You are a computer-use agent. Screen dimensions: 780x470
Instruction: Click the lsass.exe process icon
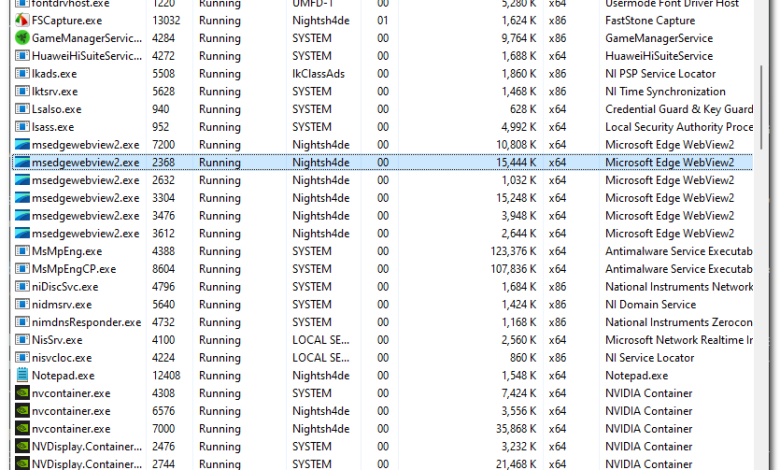click(22, 127)
